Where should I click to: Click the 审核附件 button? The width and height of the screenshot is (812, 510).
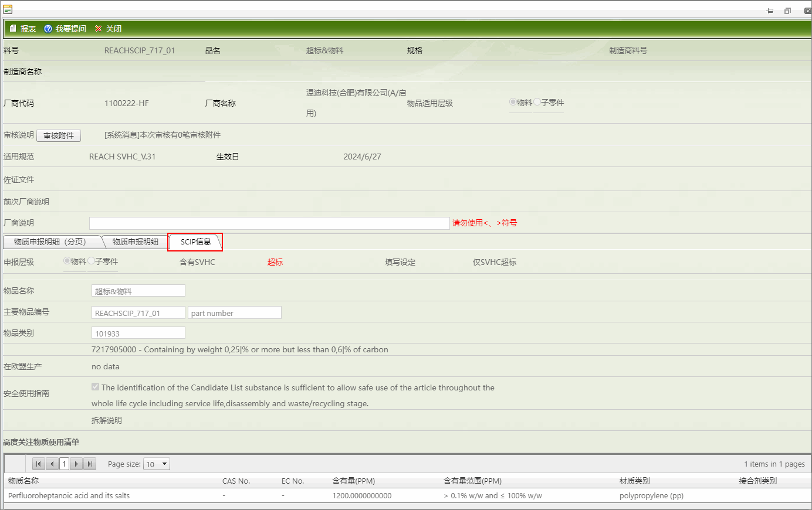click(59, 135)
